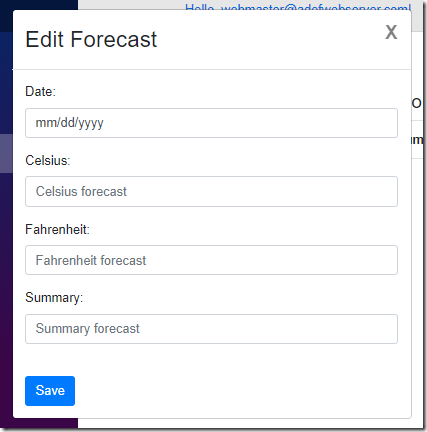Click the Summary: label text

pos(54,297)
